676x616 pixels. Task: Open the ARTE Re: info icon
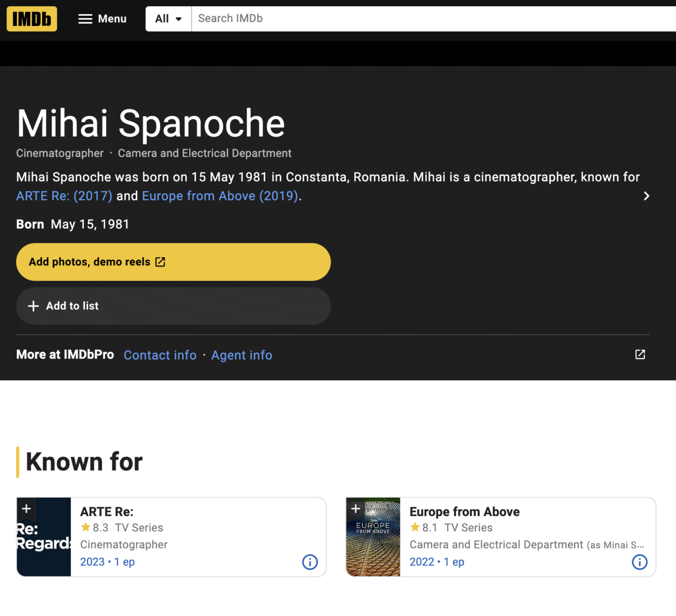[x=310, y=562]
